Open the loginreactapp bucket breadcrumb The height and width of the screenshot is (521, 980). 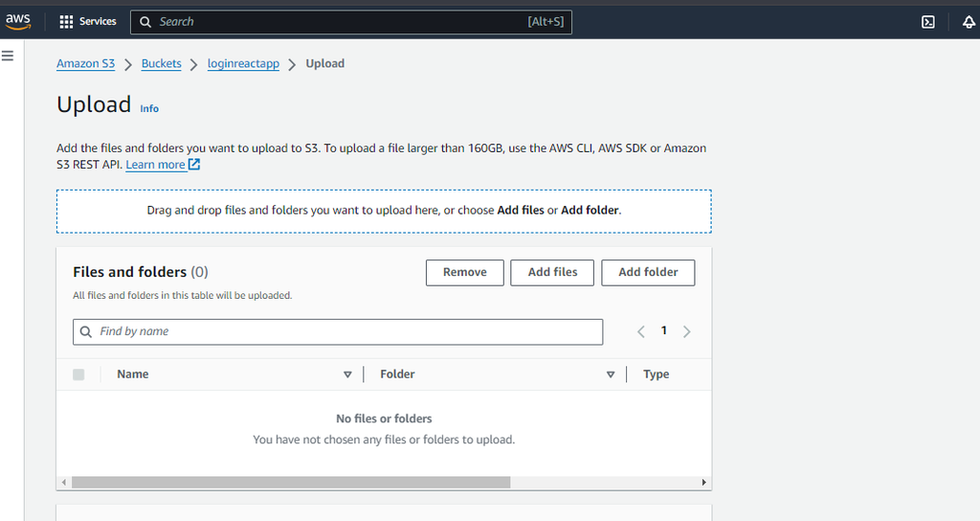pyautogui.click(x=243, y=63)
